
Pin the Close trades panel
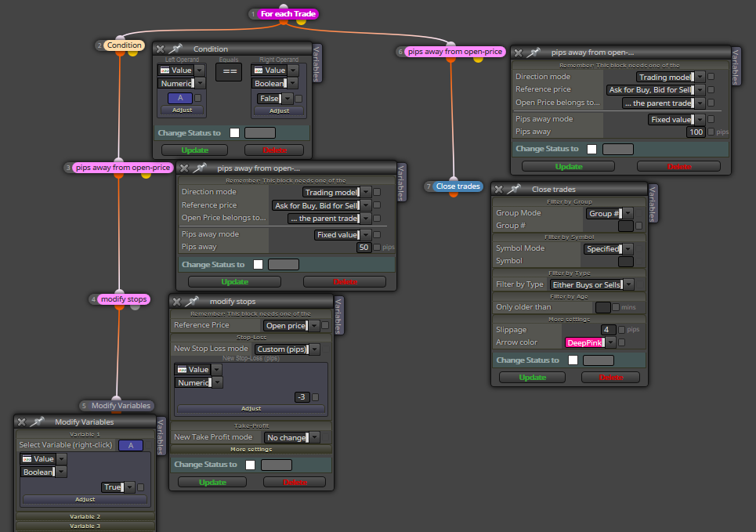tap(515, 189)
